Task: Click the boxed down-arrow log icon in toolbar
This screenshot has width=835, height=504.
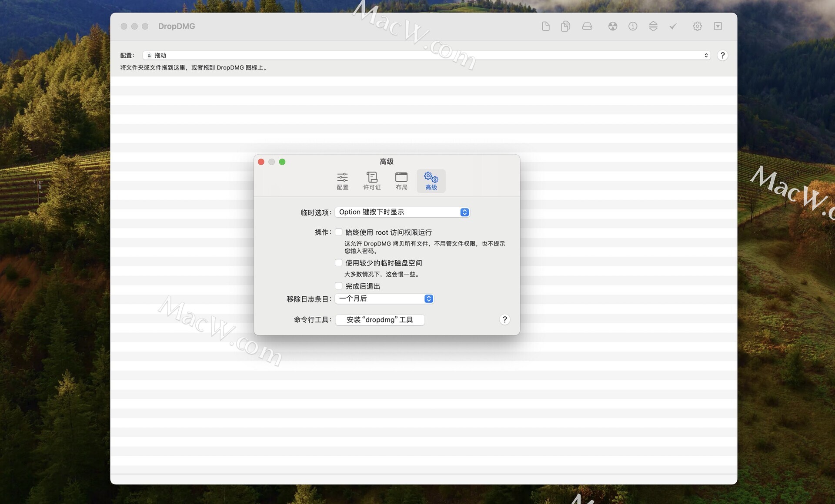Action: (718, 27)
